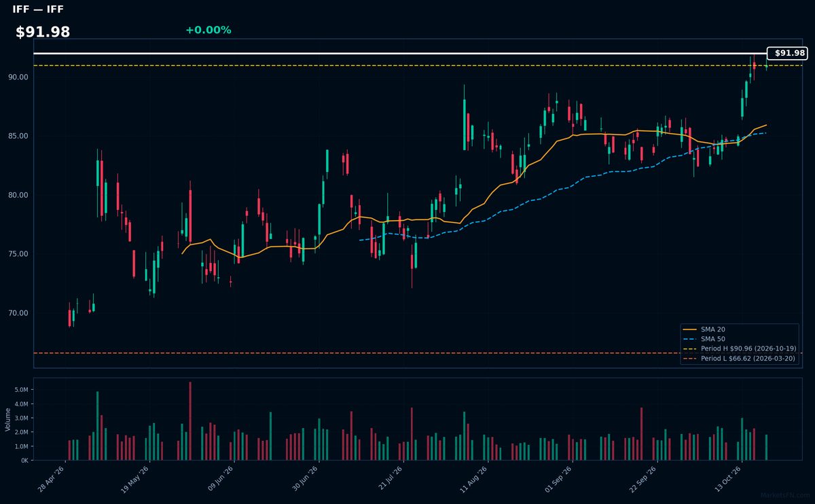Click the tallest red volume bar near 5.5M
This screenshot has height=504, width=815.
point(190,421)
